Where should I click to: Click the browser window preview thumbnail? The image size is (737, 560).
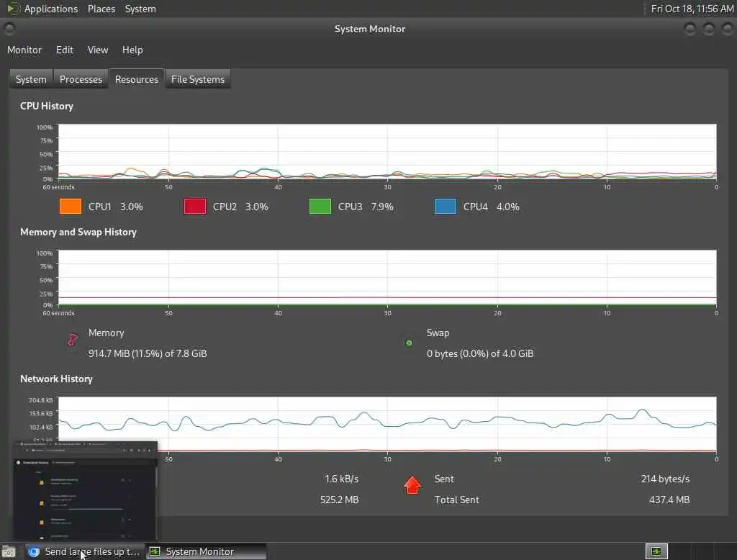point(85,490)
